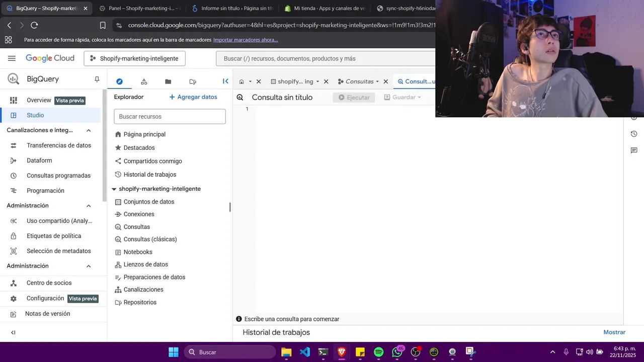The image size is (644, 362).
Task: Switch to Informe sin título browser tab
Action: (x=233, y=9)
